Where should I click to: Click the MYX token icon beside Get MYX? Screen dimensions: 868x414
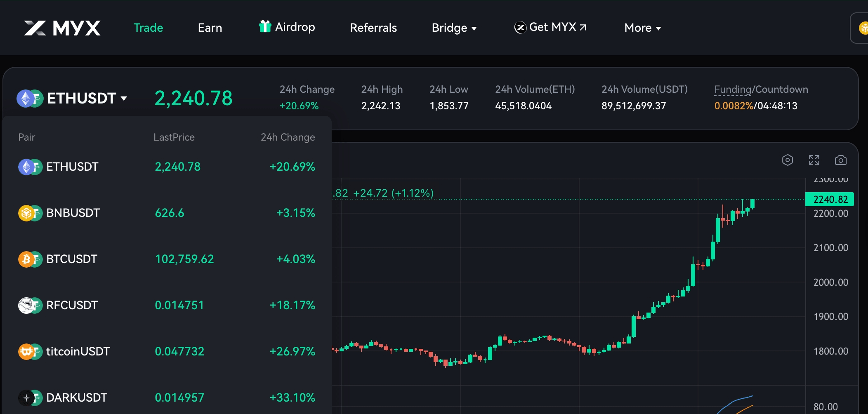point(520,28)
